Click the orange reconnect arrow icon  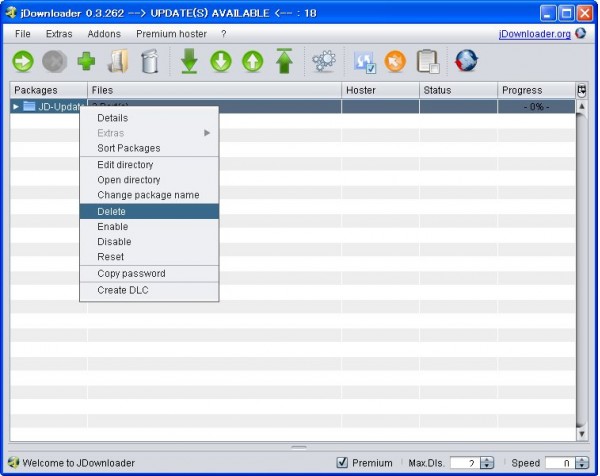(395, 61)
